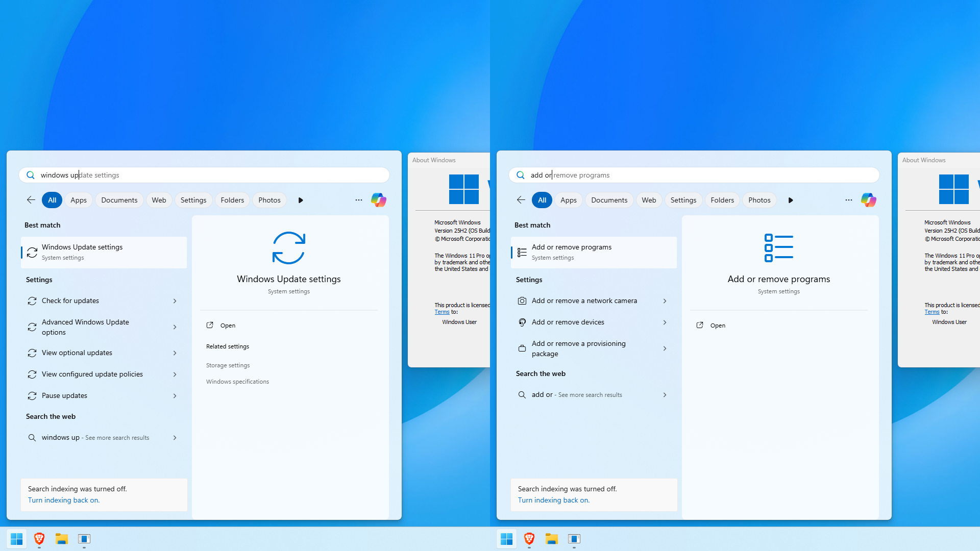Show more filters after Photos in 'add or remove' search
The width and height of the screenshot is (980, 551).
click(x=791, y=200)
